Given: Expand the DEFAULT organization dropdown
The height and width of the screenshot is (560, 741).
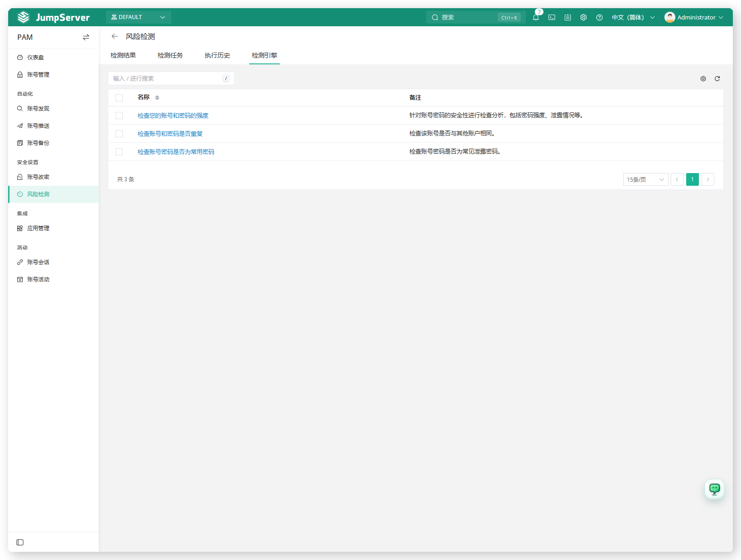Looking at the screenshot, I should pyautogui.click(x=139, y=17).
